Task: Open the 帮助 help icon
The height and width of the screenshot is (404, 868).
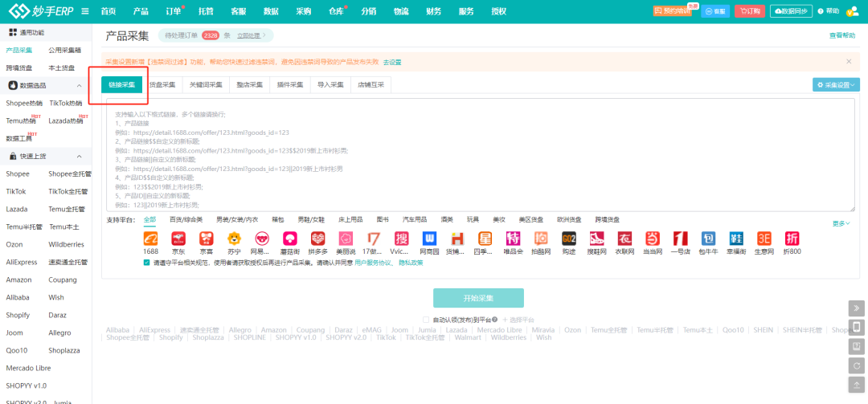Action: coord(821,11)
